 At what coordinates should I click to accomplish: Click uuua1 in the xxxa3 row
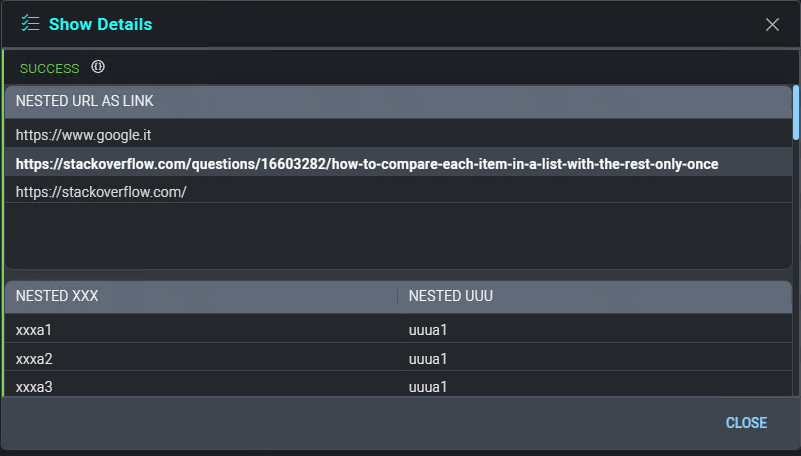[x=428, y=386]
